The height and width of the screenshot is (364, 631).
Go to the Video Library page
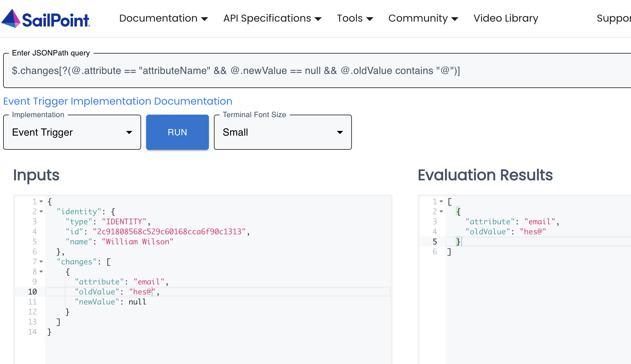(506, 18)
